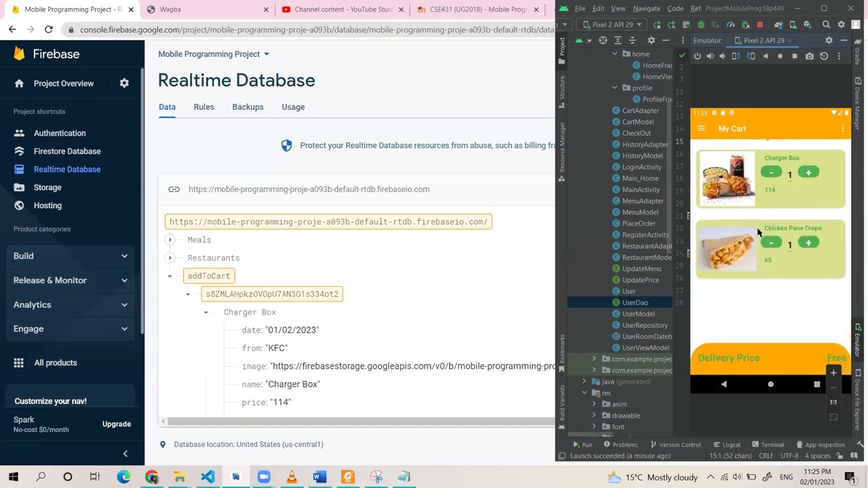The height and width of the screenshot is (488, 868).
Task: Click Charger Box product thumbnail in cart
Action: point(726,178)
